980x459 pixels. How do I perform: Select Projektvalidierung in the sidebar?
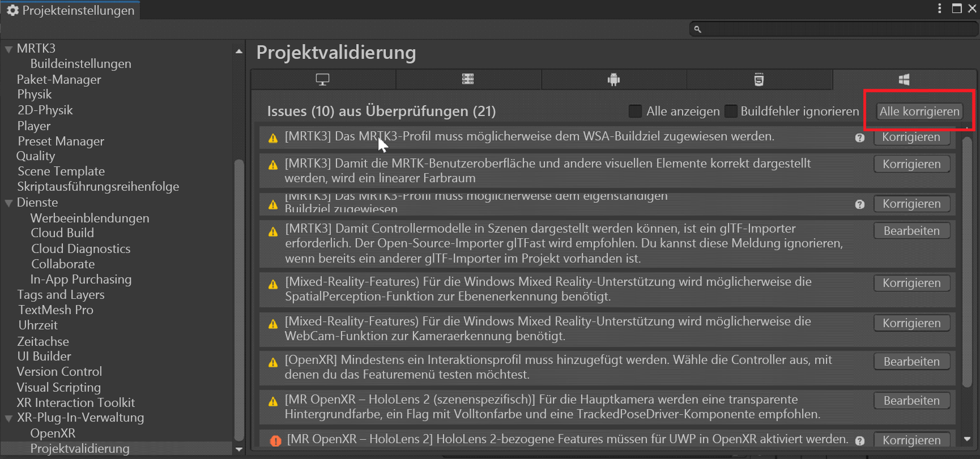coord(80,449)
